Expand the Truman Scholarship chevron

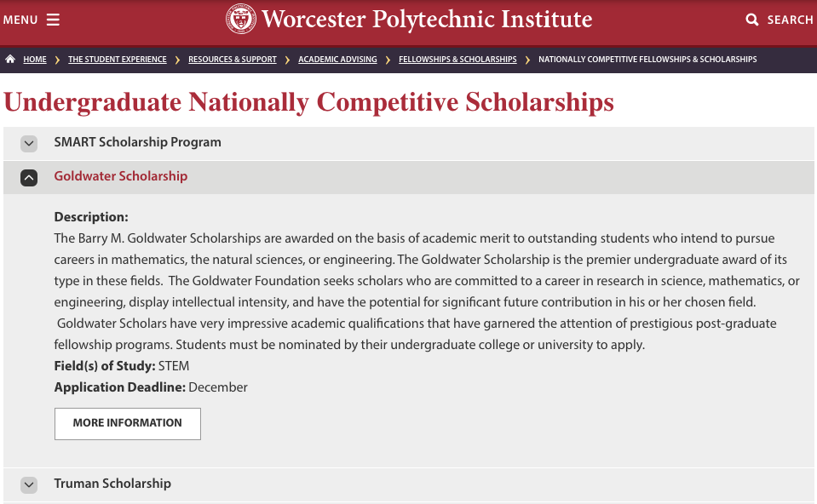[29, 484]
